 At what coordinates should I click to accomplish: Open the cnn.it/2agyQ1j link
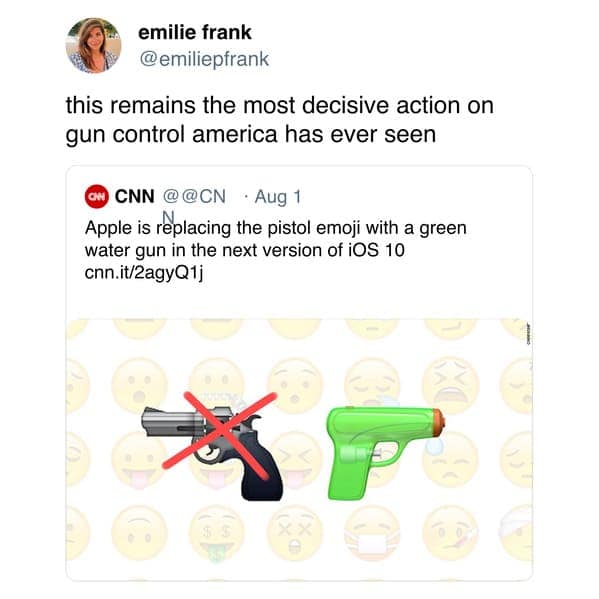point(144,273)
